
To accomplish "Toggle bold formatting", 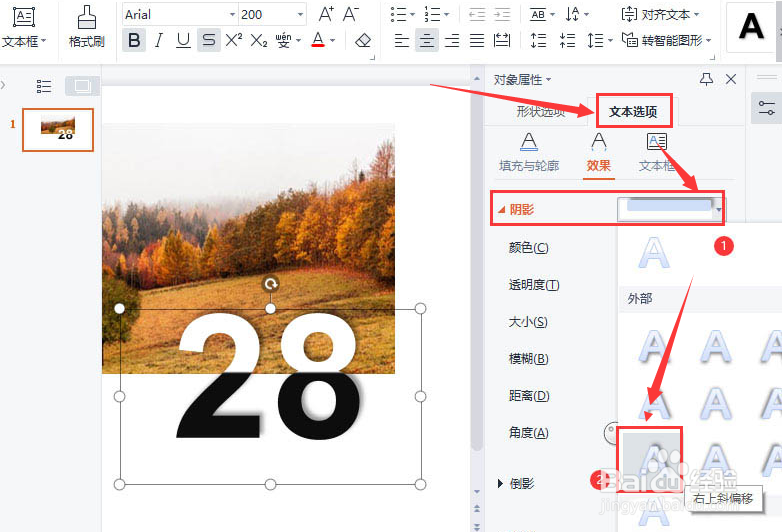I will [x=134, y=40].
